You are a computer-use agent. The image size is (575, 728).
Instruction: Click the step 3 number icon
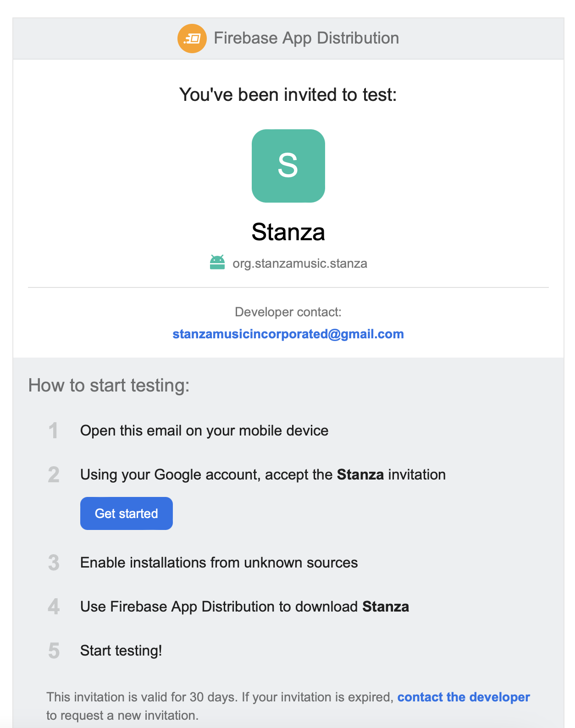click(54, 563)
